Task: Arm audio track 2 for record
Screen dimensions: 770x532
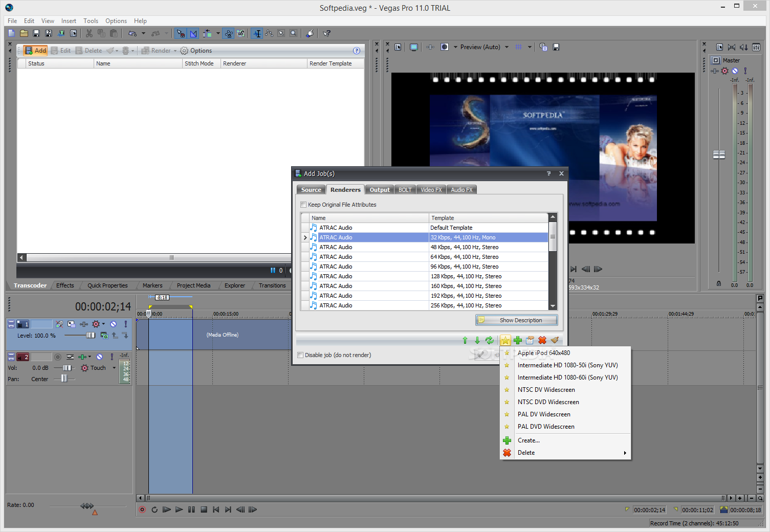Action: point(58,357)
